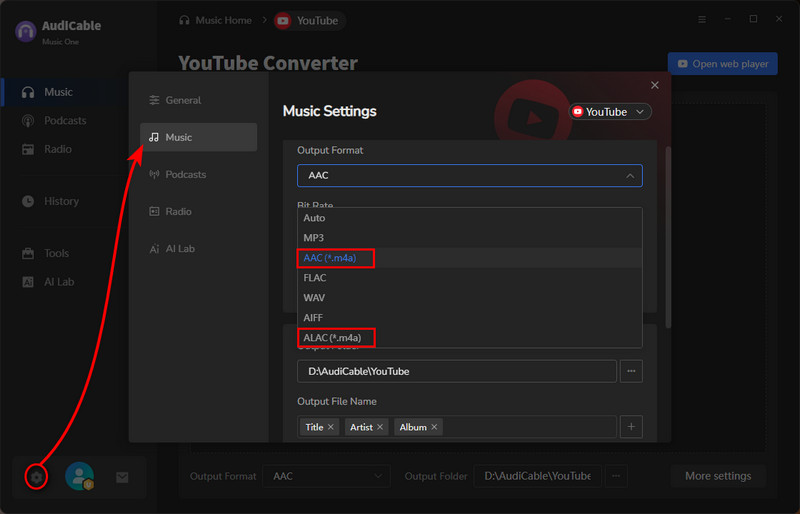Browse folder with bottom bar ellipsis button
The height and width of the screenshot is (514, 800).
click(616, 476)
